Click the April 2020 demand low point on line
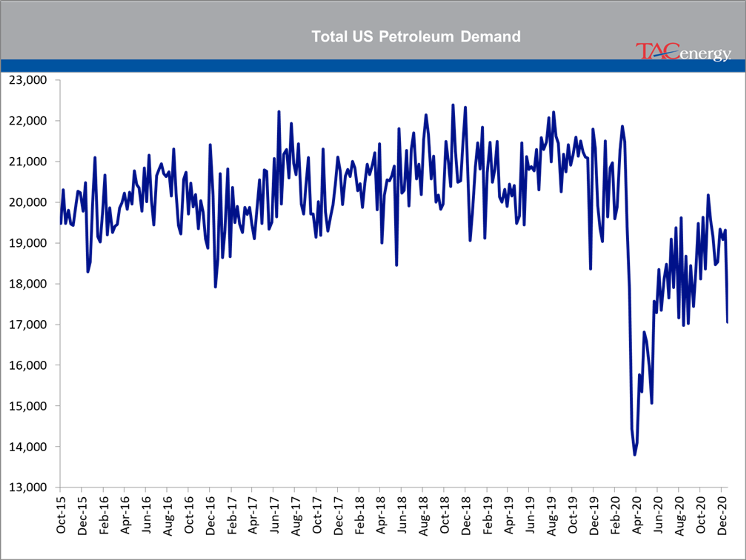746x560 pixels. (x=634, y=455)
